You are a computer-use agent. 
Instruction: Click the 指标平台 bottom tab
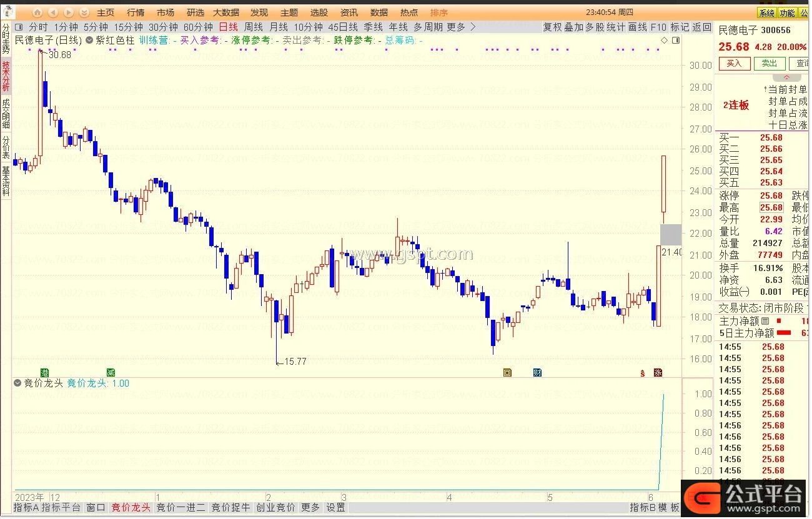click(61, 507)
